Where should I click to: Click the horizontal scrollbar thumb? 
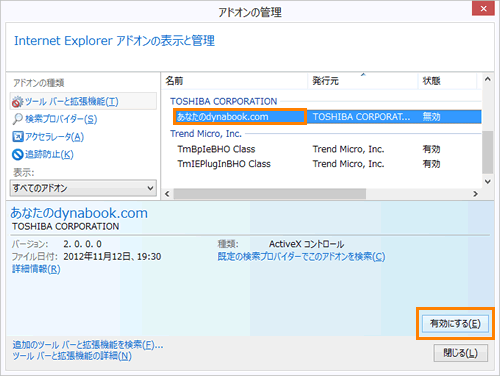[270, 194]
